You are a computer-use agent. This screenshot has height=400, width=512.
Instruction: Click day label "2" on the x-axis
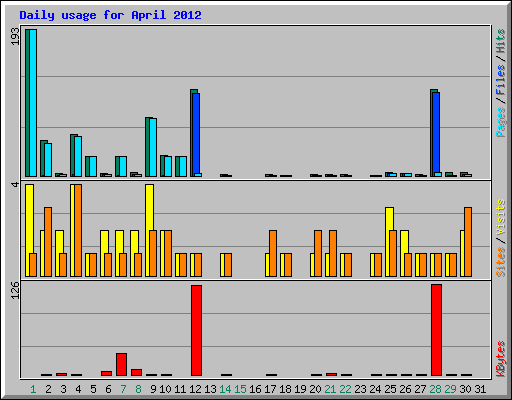click(48, 389)
